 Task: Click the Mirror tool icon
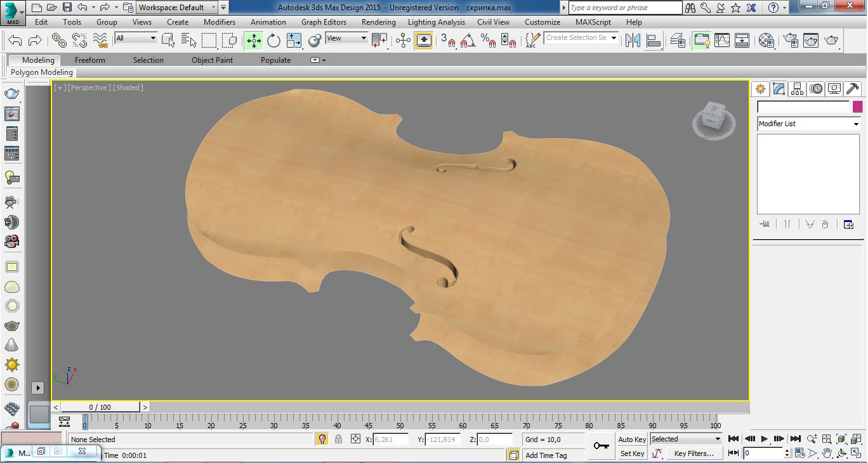(633, 41)
